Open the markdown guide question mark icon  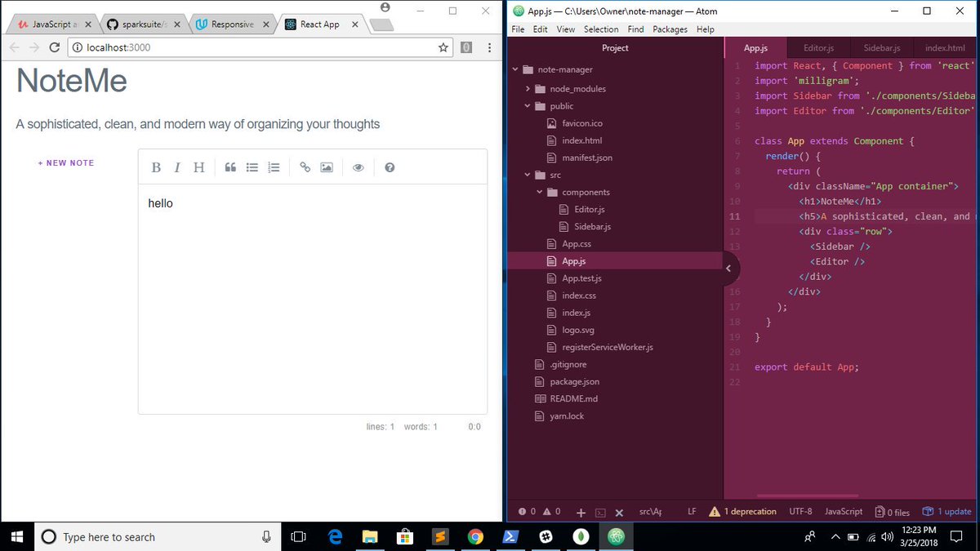click(390, 167)
